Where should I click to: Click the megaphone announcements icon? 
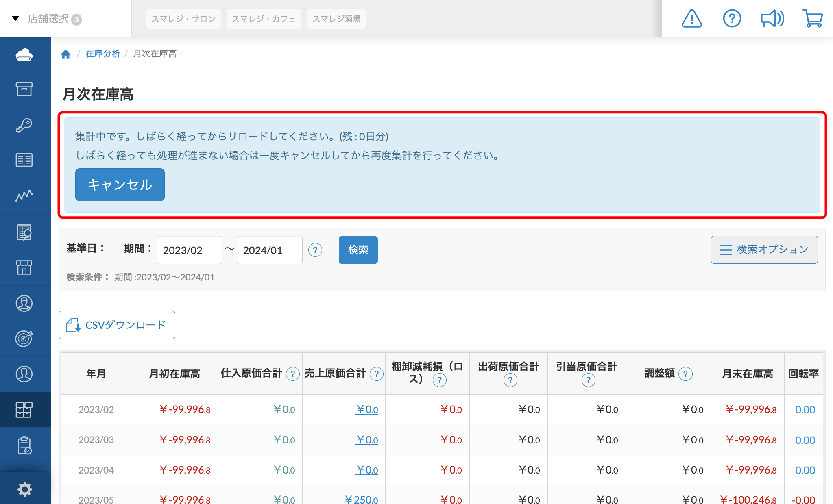[772, 19]
